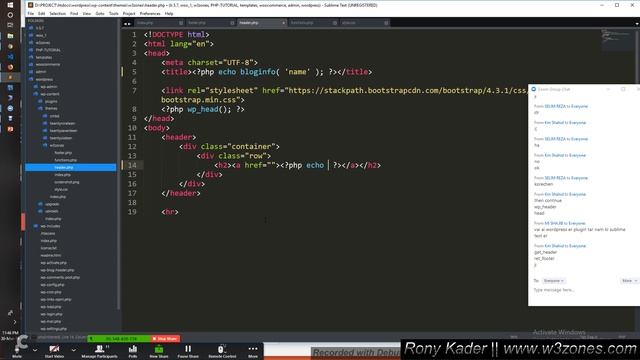This screenshot has height=360, width=640.
Task: Expand the wp-admin folder
Action: point(46,87)
